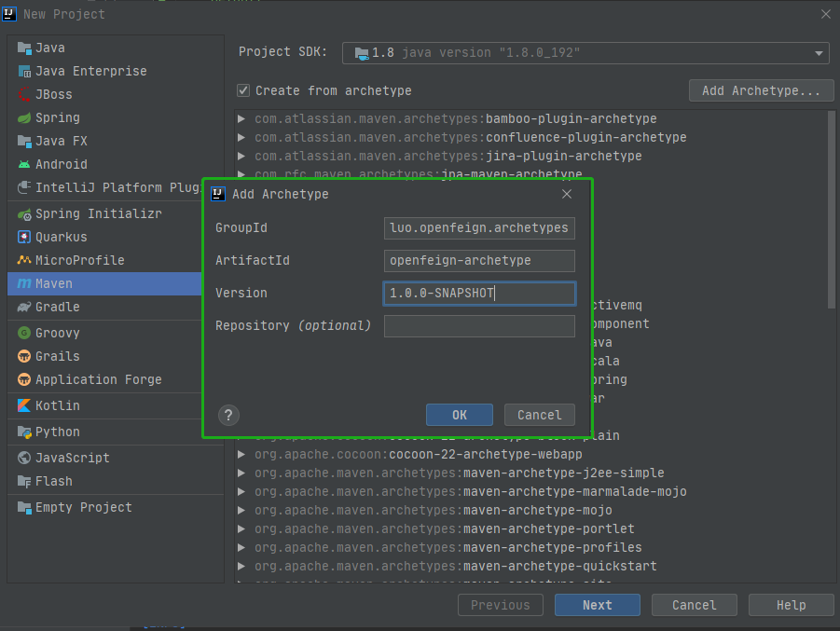Viewport: 840px width, 631px height.
Task: Focus the Repository (optional) field
Action: 479,326
